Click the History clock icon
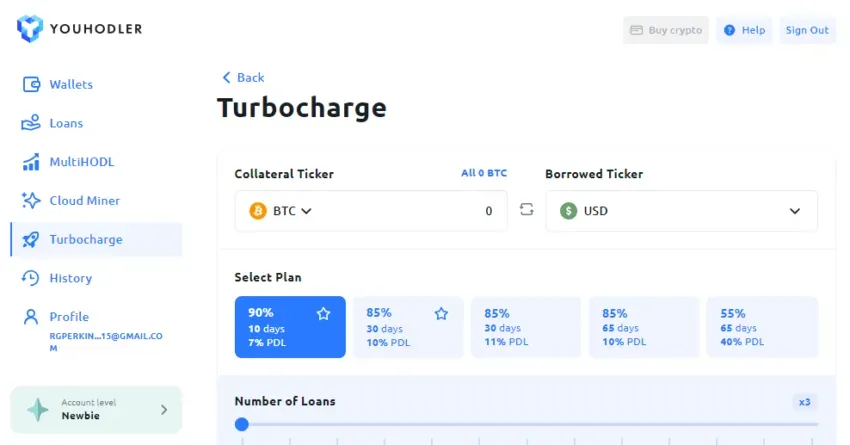This screenshot has height=445, width=850. (31, 278)
